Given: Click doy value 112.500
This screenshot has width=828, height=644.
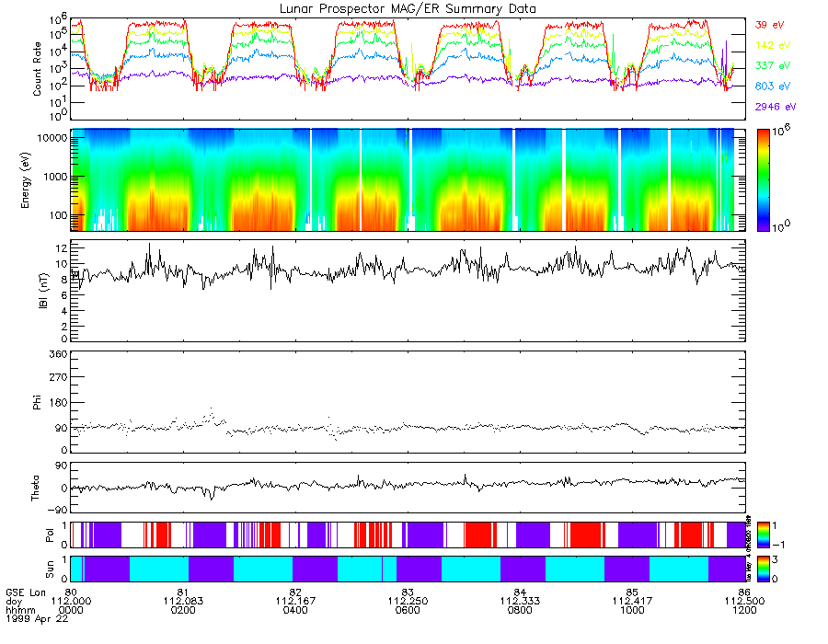Looking at the screenshot, I should tap(744, 601).
